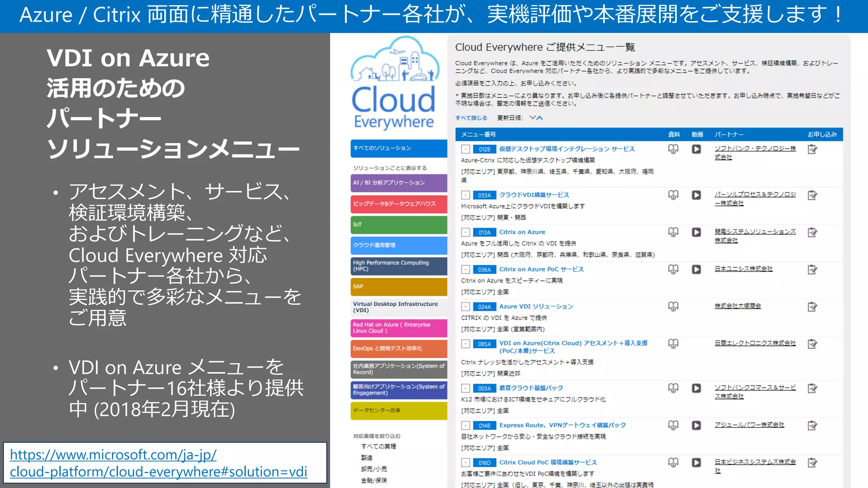Filter by 製造 industry
This screenshot has width=868, height=488.
click(x=367, y=458)
